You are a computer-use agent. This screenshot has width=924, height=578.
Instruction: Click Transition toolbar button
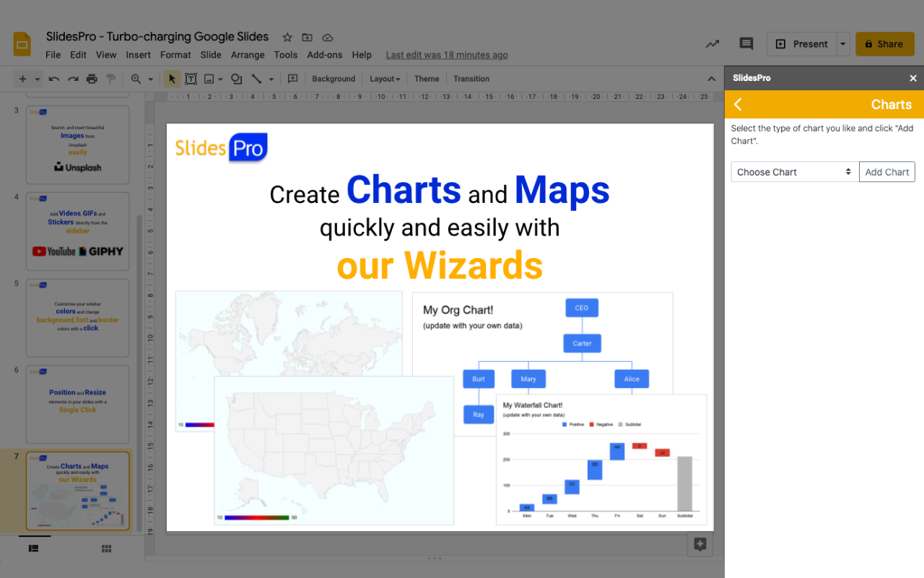click(x=471, y=79)
